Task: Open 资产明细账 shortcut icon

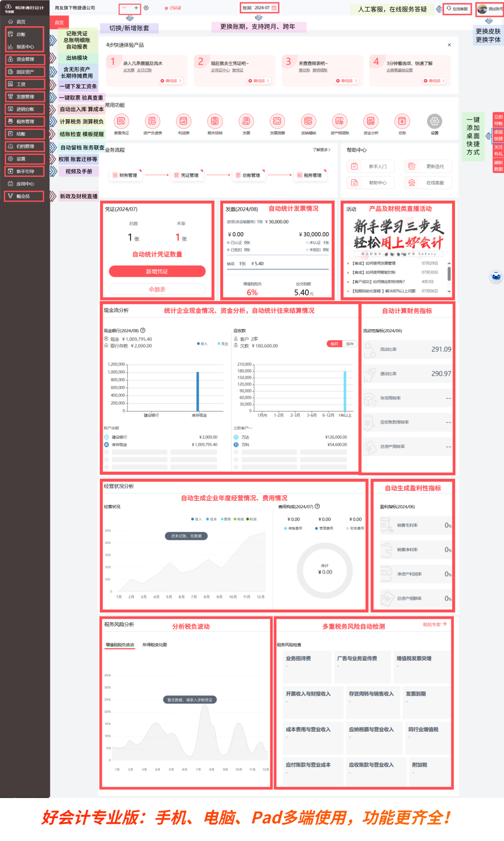Action: [x=339, y=121]
